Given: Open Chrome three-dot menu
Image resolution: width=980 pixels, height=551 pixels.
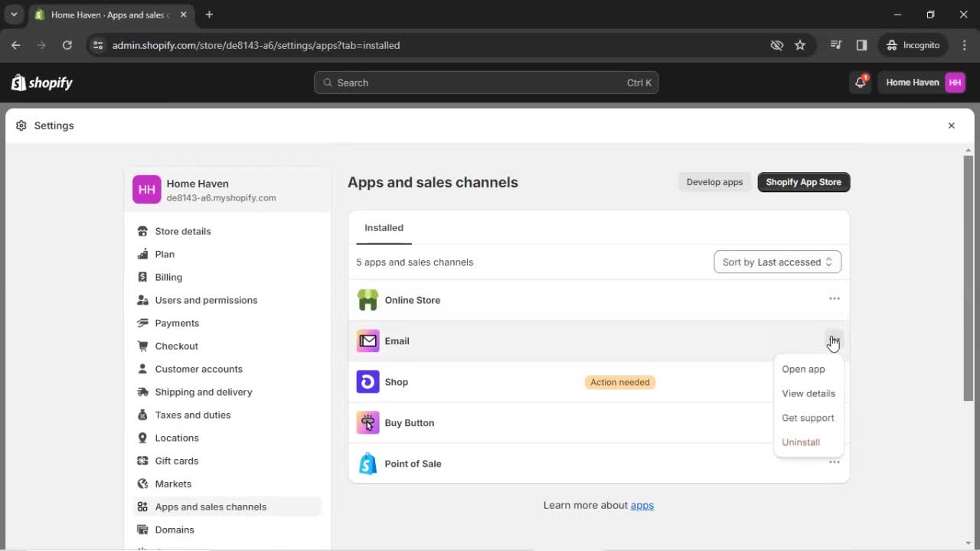Looking at the screenshot, I should tap(964, 45).
